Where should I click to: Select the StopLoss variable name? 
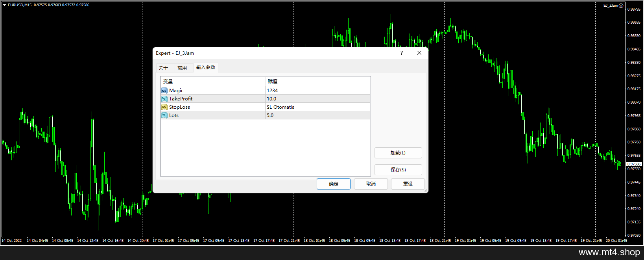tap(179, 107)
